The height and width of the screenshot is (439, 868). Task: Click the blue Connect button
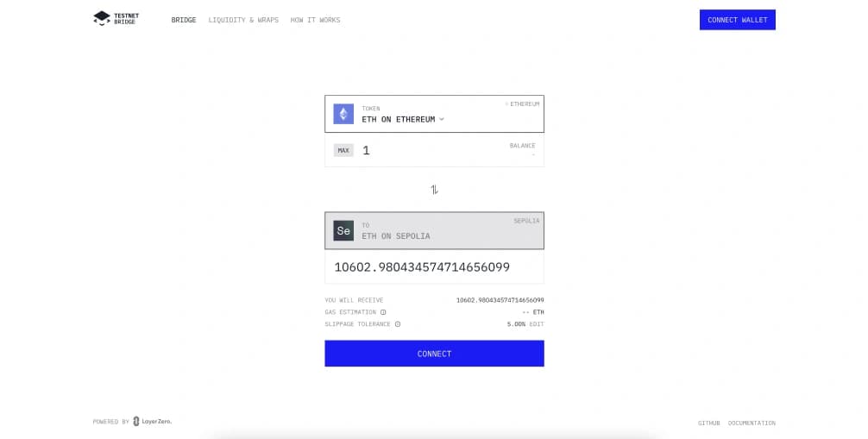(435, 354)
